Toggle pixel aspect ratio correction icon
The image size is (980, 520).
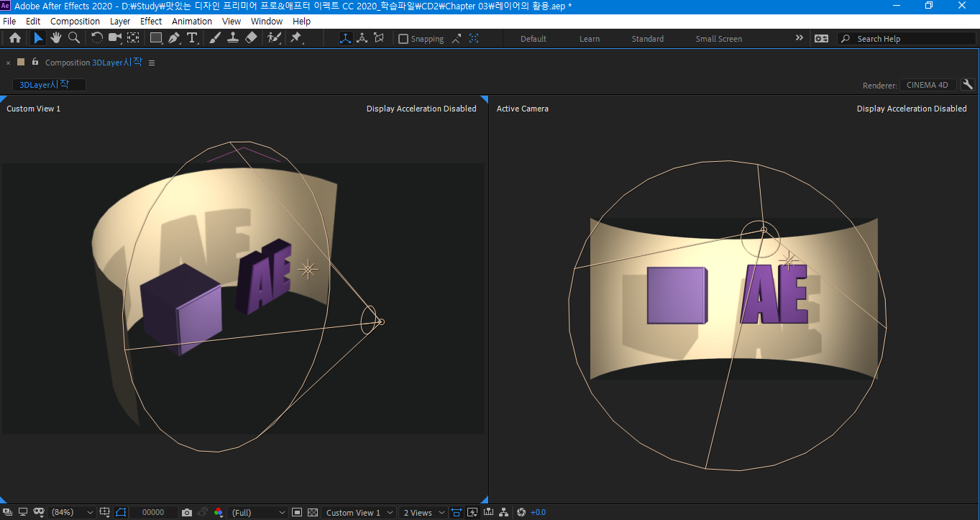pyautogui.click(x=457, y=512)
